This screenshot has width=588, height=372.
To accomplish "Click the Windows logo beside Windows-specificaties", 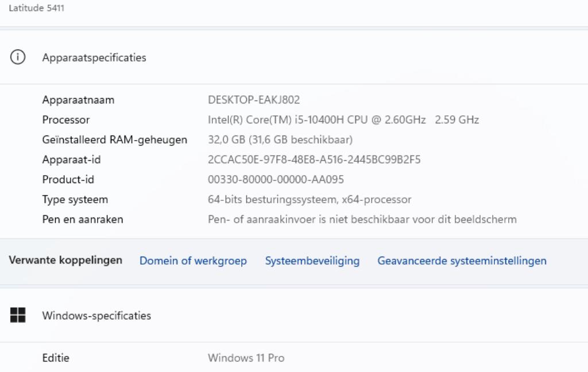I will 18,315.
